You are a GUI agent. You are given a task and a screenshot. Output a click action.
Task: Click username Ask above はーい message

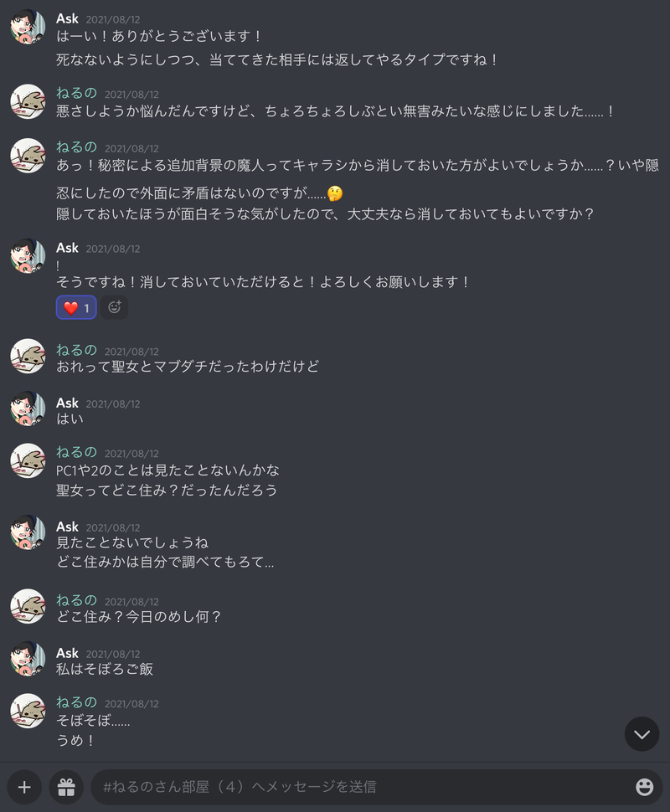[67, 18]
